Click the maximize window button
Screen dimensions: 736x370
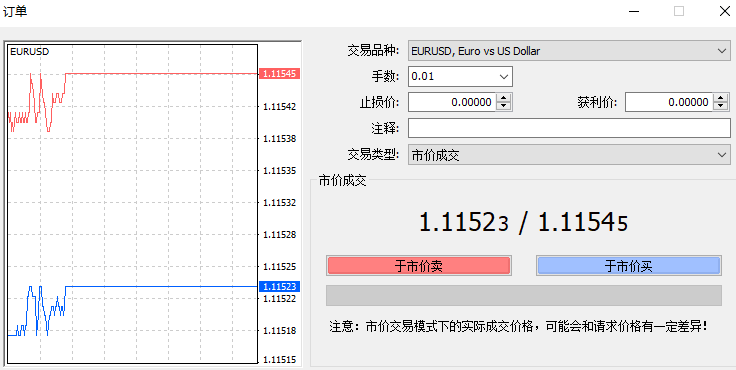679,11
